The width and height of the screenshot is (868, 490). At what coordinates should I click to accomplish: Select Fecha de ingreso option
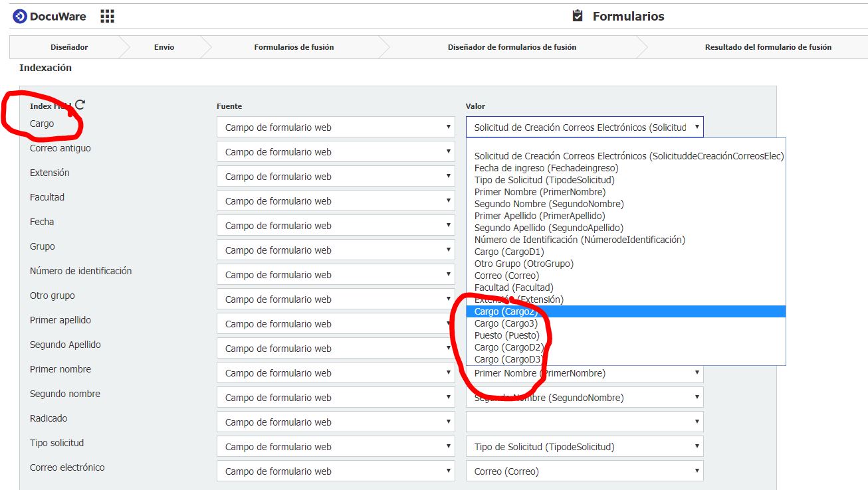coord(546,168)
